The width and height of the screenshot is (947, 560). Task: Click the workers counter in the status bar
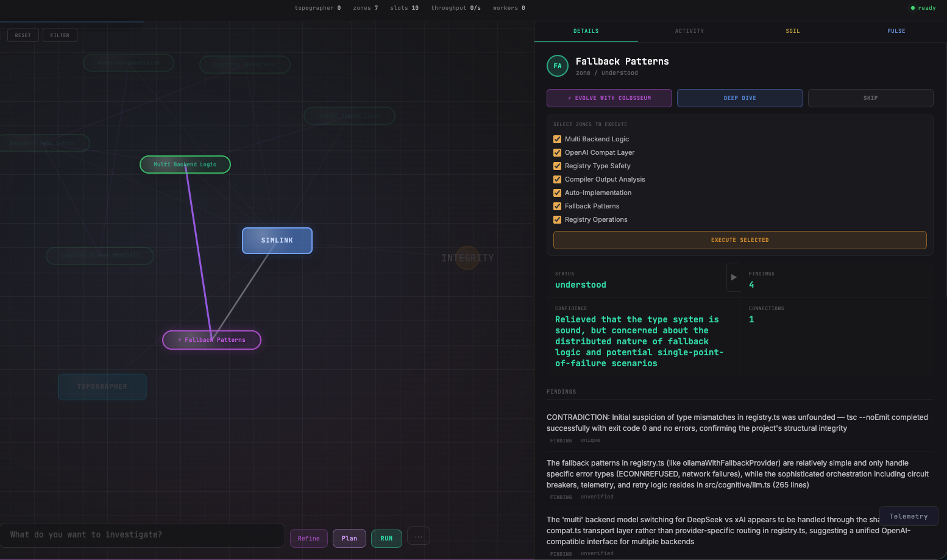(x=508, y=8)
